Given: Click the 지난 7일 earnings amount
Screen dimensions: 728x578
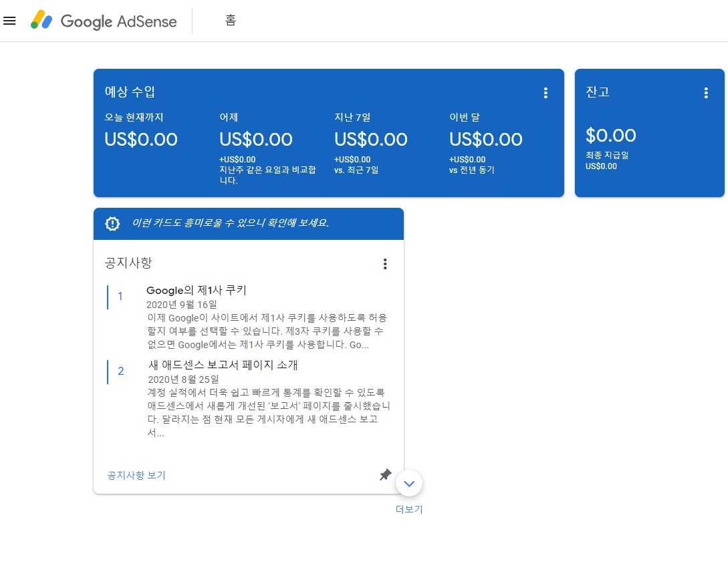Looking at the screenshot, I should (371, 139).
